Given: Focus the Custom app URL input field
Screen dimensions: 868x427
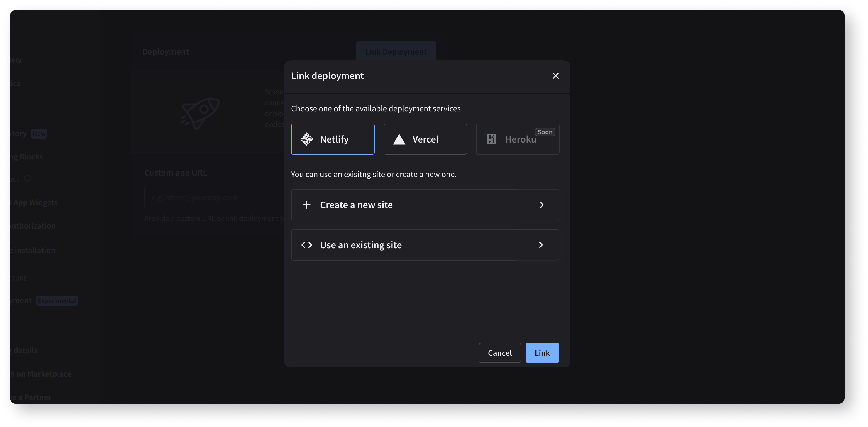Looking at the screenshot, I should (x=214, y=197).
